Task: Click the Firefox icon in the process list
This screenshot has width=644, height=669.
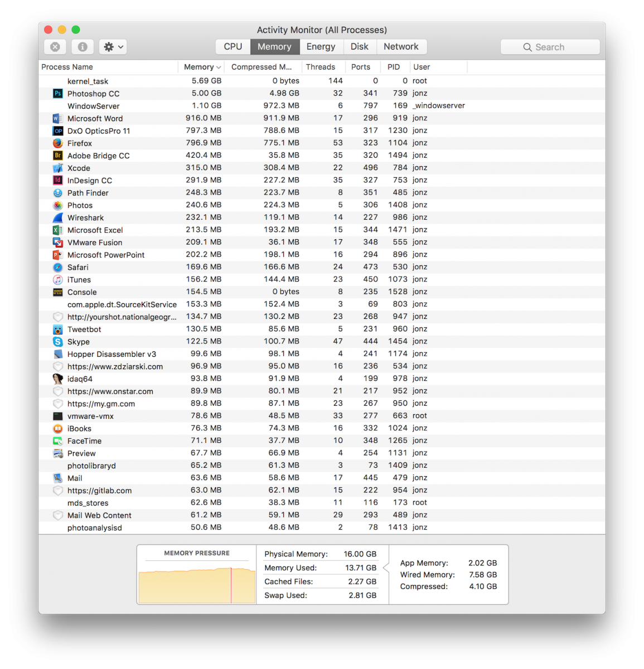Action: [57, 143]
